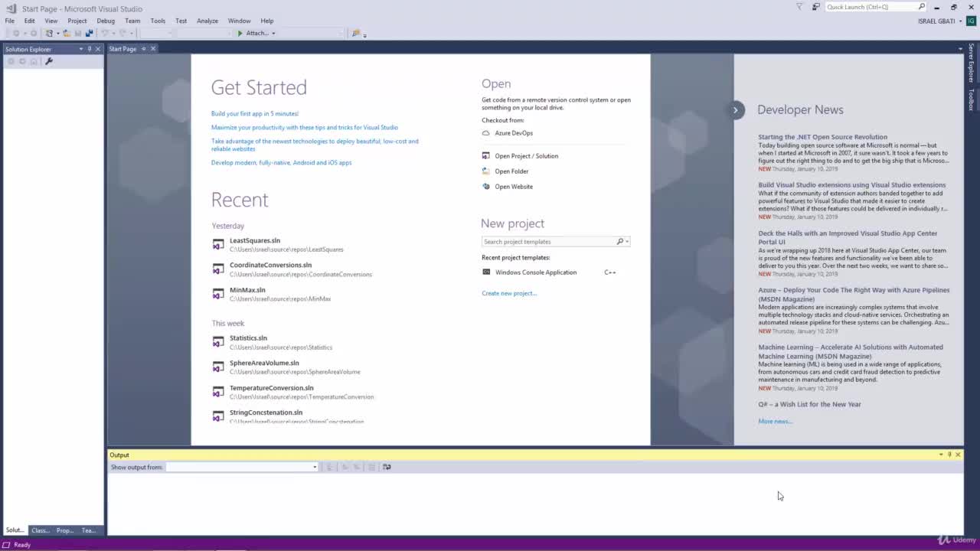Click the New Project toolbar icon

[49, 33]
